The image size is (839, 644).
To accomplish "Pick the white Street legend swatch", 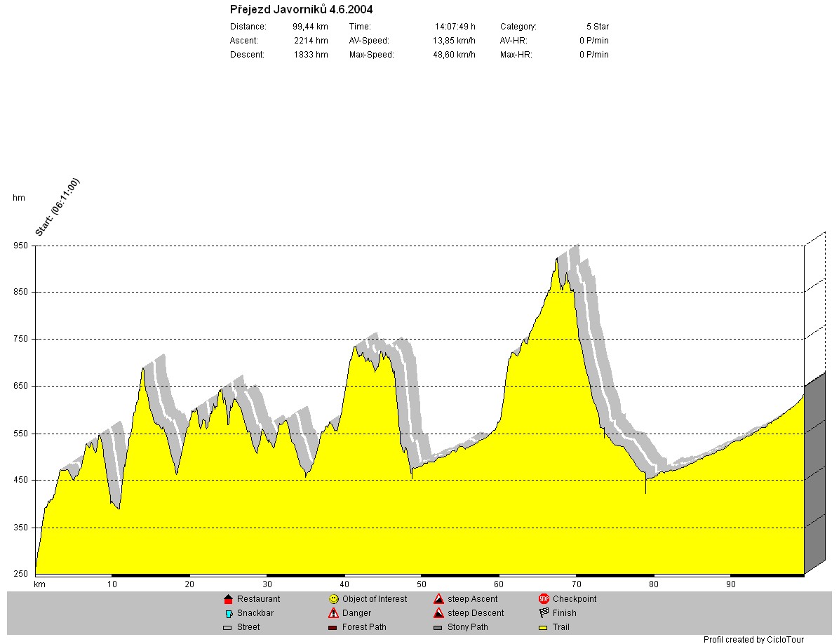I will pyautogui.click(x=227, y=628).
